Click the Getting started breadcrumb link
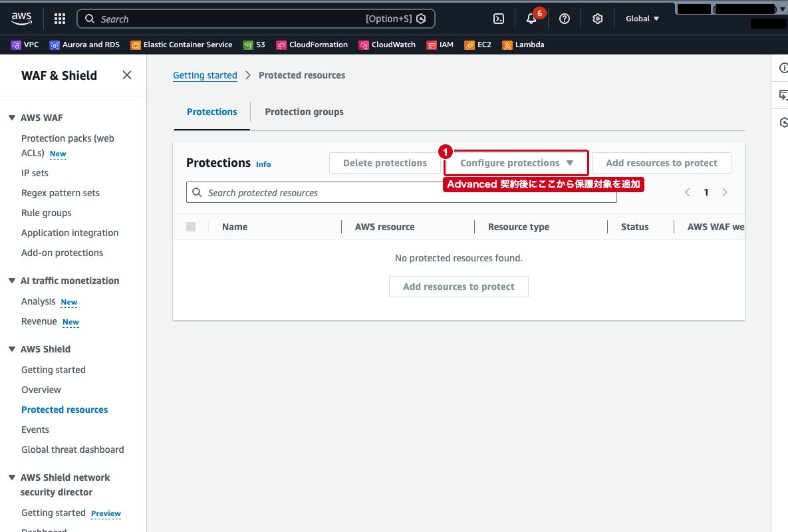 205,75
